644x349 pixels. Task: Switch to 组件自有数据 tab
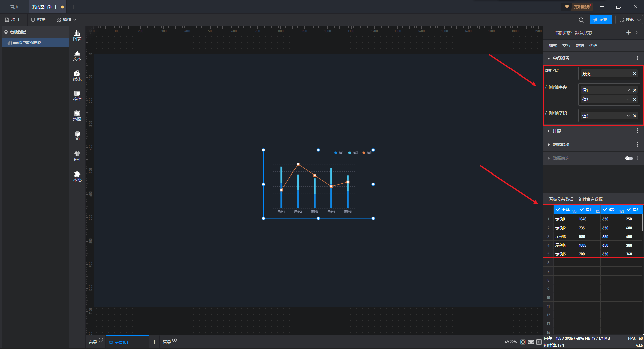pos(591,199)
